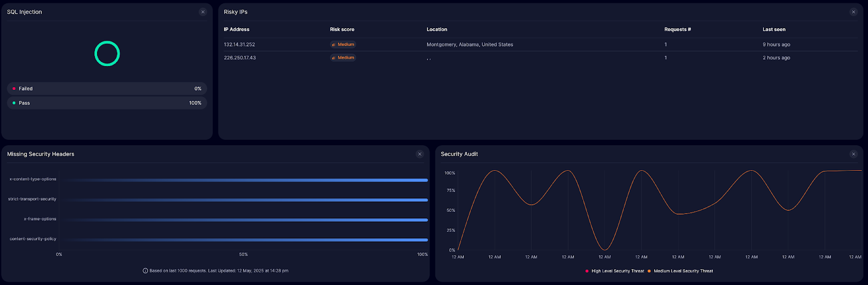Sort table by Last seen column
This screenshot has width=868, height=285.
pyautogui.click(x=774, y=29)
